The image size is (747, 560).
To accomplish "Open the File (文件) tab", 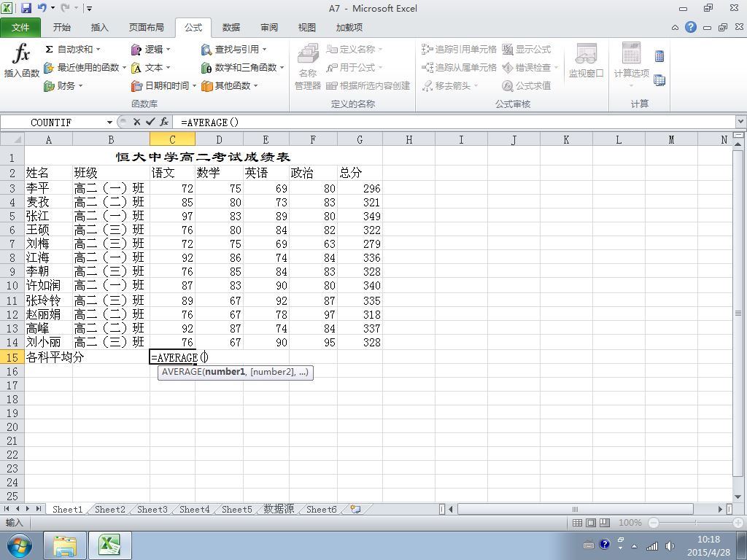I will point(20,28).
